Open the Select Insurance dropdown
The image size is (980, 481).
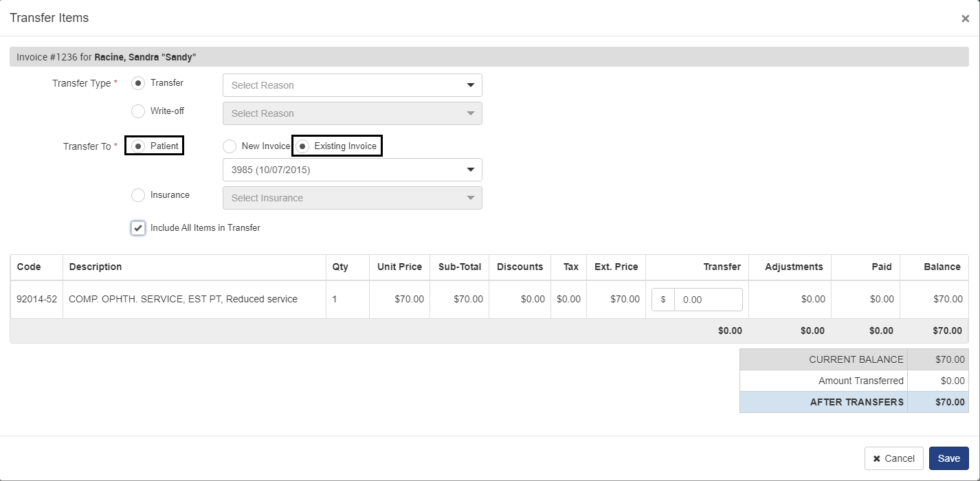[x=352, y=198]
